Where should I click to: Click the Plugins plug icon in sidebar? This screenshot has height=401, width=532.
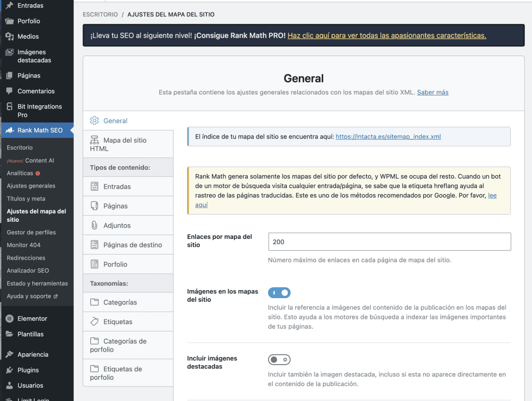(9, 370)
